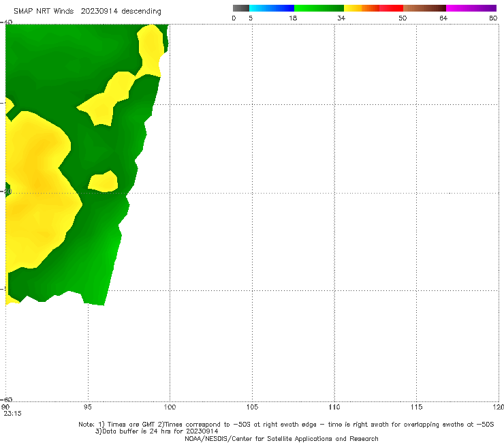Click the longitude label "95"
This screenshot has width=504, height=443.
pyautogui.click(x=87, y=407)
